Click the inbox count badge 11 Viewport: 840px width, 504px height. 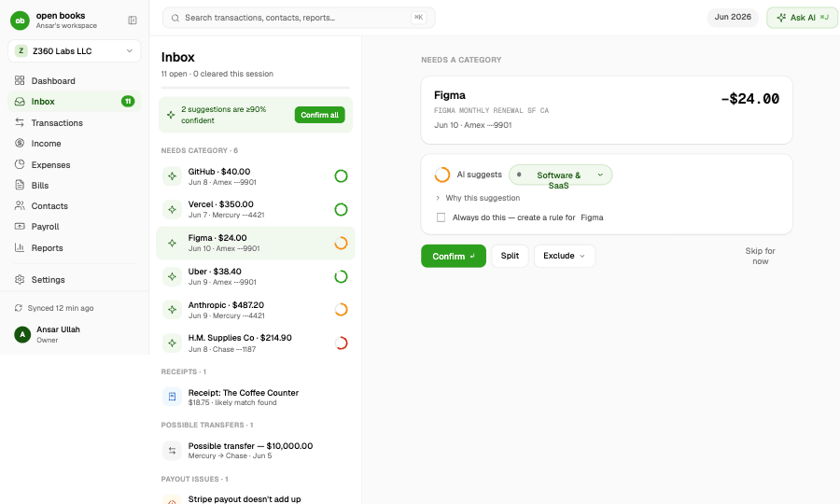[x=128, y=101]
